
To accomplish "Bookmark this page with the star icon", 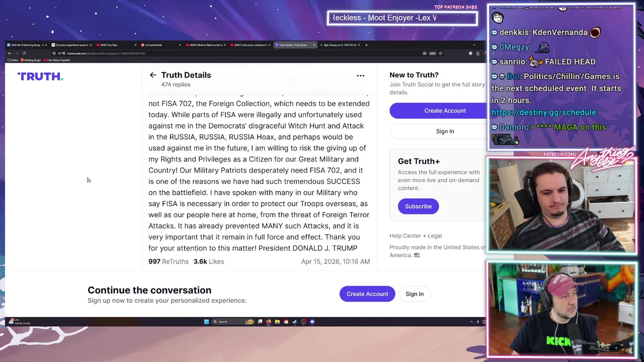I will [x=440, y=53].
